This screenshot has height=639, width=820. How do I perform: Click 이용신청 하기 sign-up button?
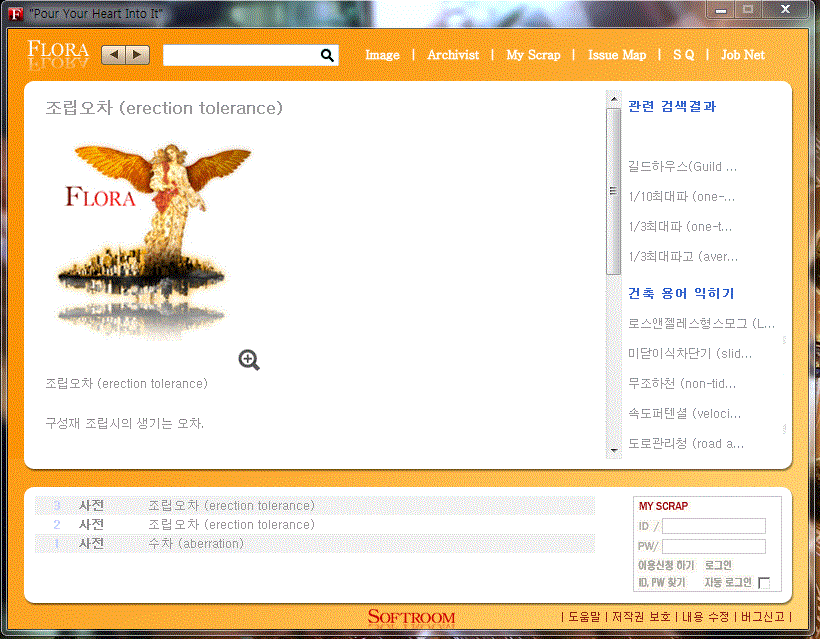pyautogui.click(x=666, y=565)
